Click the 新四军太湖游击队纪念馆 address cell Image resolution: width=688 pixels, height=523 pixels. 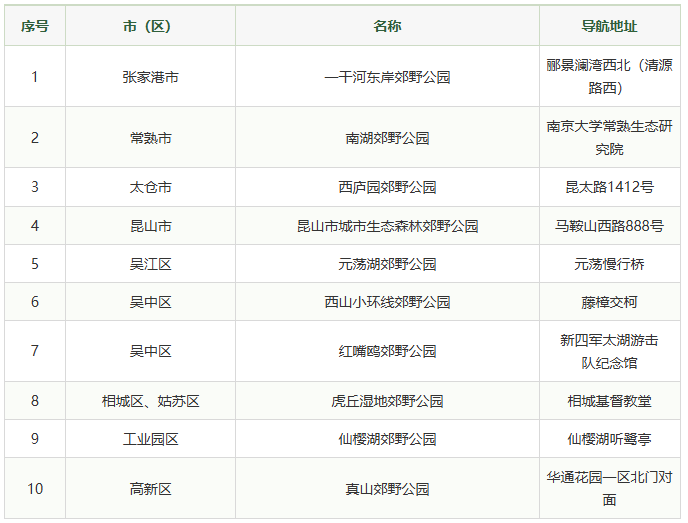tap(609, 351)
